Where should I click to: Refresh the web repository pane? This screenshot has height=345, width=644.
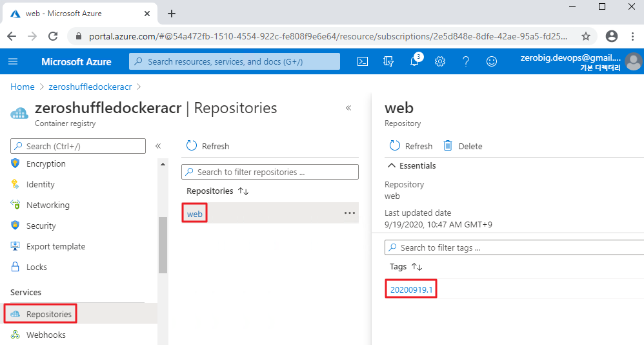[410, 146]
